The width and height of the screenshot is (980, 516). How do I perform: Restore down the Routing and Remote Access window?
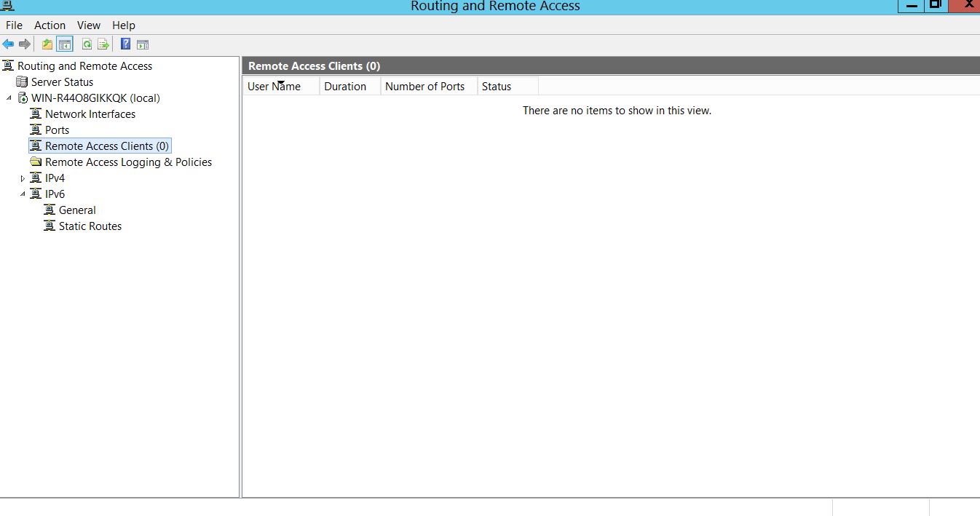[x=936, y=5]
